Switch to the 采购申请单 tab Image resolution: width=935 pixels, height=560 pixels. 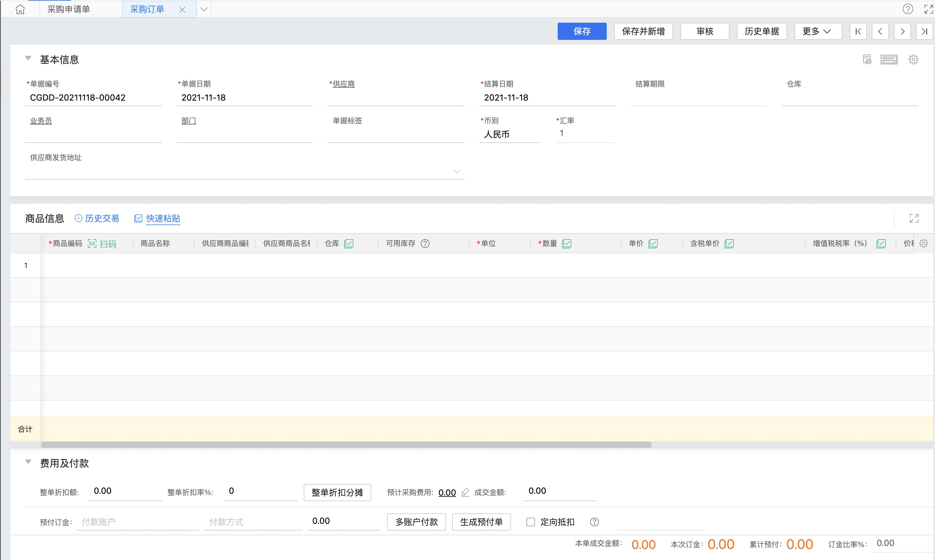pyautogui.click(x=69, y=9)
